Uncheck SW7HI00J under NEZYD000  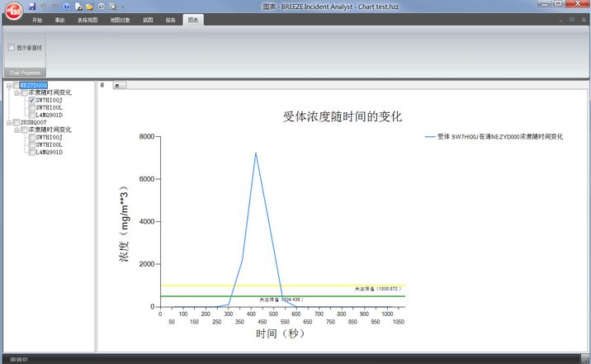(x=32, y=100)
